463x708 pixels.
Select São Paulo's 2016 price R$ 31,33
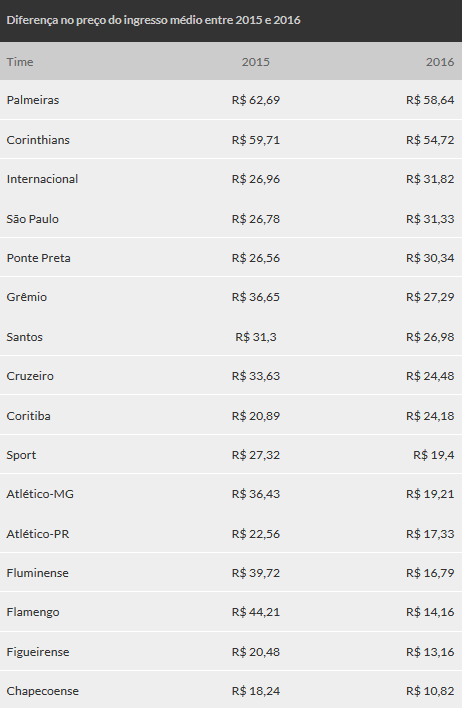(x=430, y=219)
